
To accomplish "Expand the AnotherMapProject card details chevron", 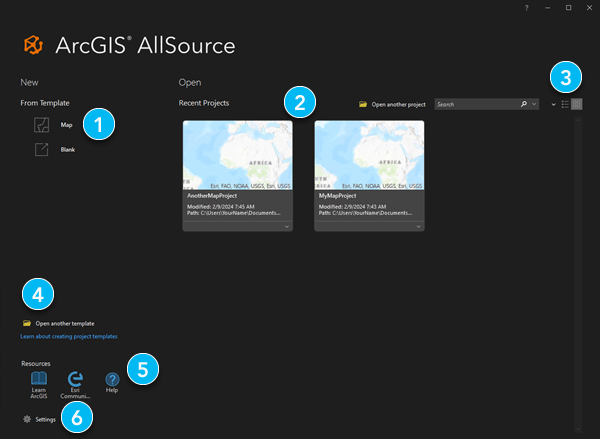I will 287,227.
